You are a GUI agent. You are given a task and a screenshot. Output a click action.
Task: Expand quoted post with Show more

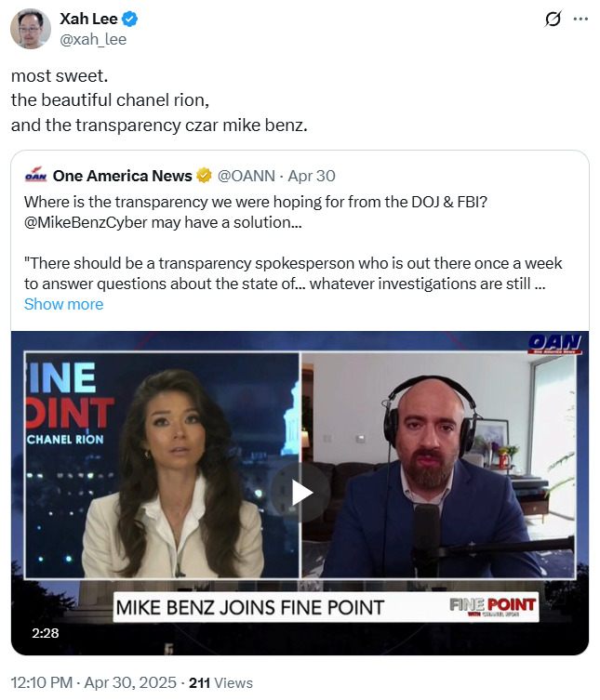click(x=63, y=304)
